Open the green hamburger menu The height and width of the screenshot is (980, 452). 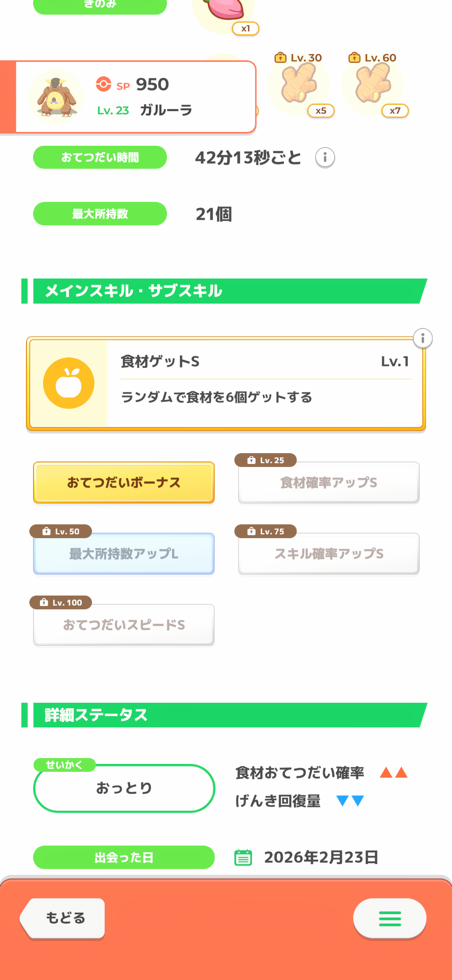point(390,918)
